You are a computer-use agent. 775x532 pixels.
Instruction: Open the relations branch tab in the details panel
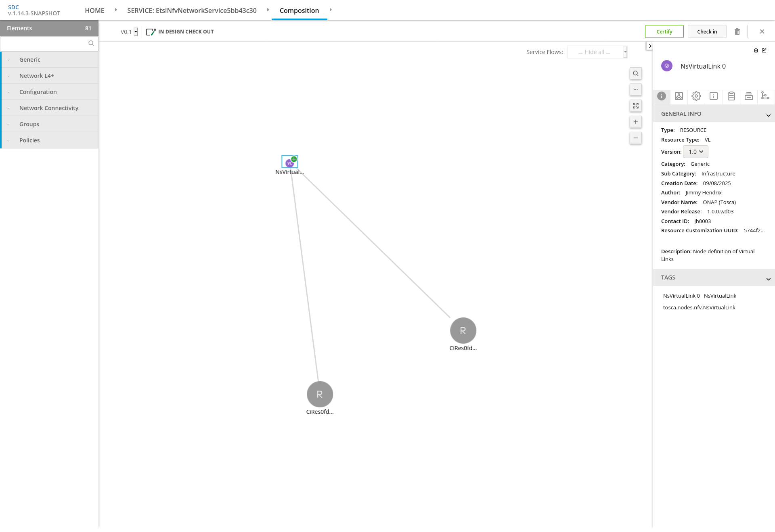[x=765, y=96]
